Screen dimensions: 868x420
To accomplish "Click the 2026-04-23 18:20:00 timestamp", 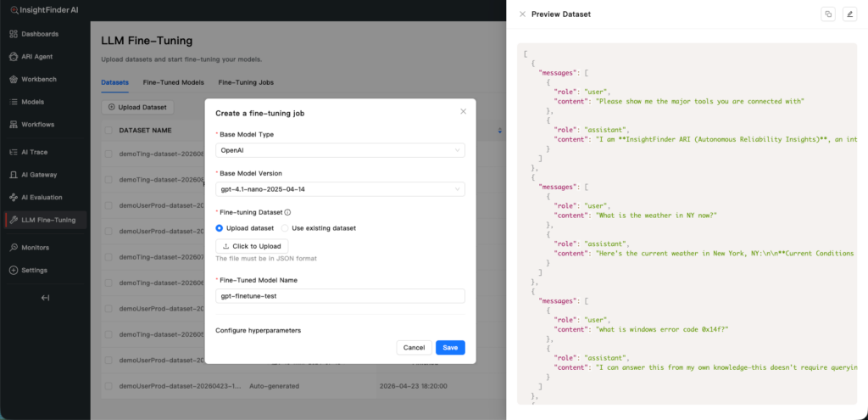I will click(414, 386).
